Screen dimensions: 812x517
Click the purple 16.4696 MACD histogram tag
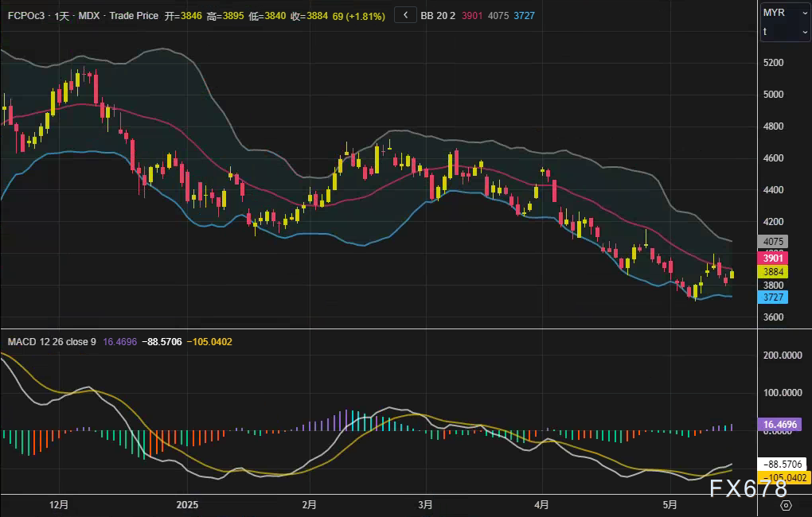[x=781, y=426]
